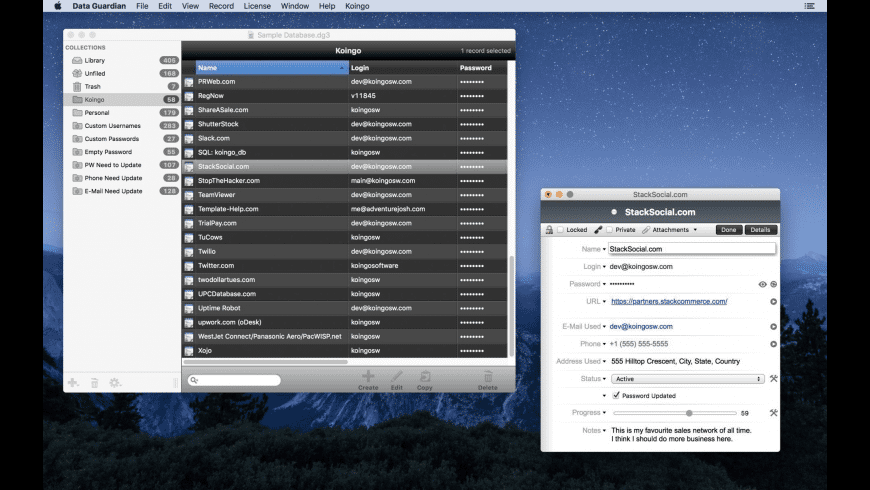Open the URL with its arrow icon
Screen dimensions: 870x490
click(773, 301)
